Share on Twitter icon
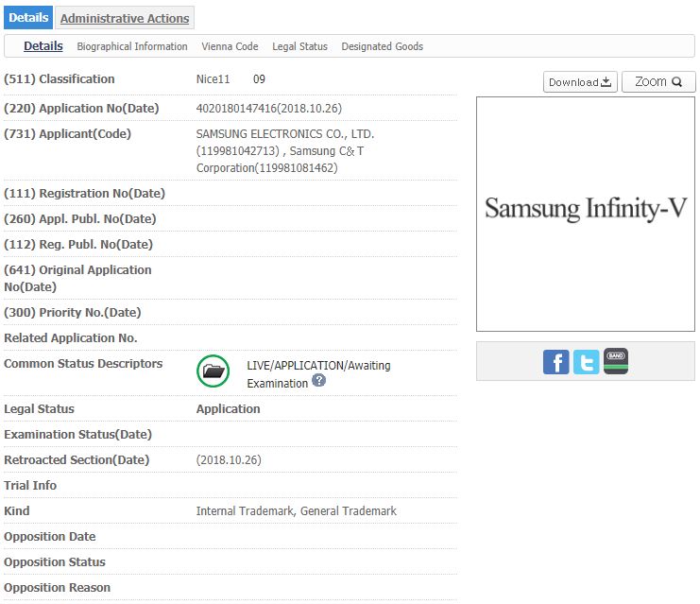This screenshot has height=604, width=700. tap(586, 362)
